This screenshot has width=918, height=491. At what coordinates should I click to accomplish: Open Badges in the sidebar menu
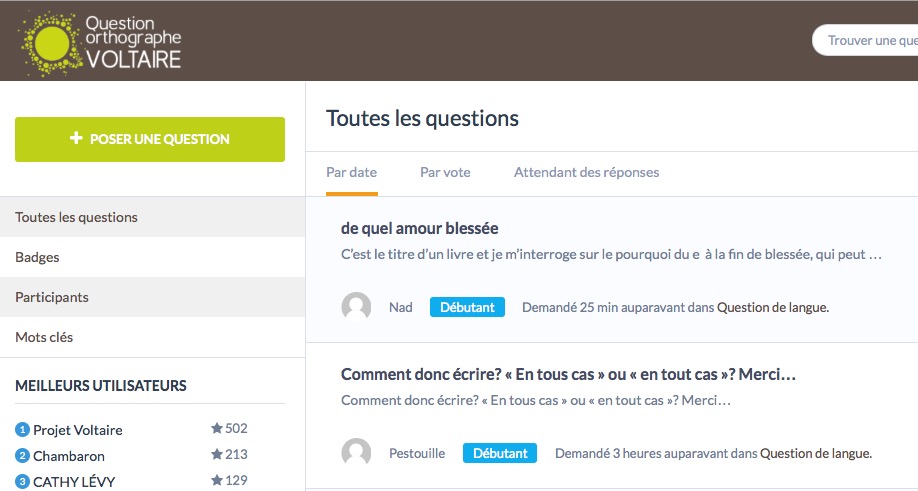(38, 257)
